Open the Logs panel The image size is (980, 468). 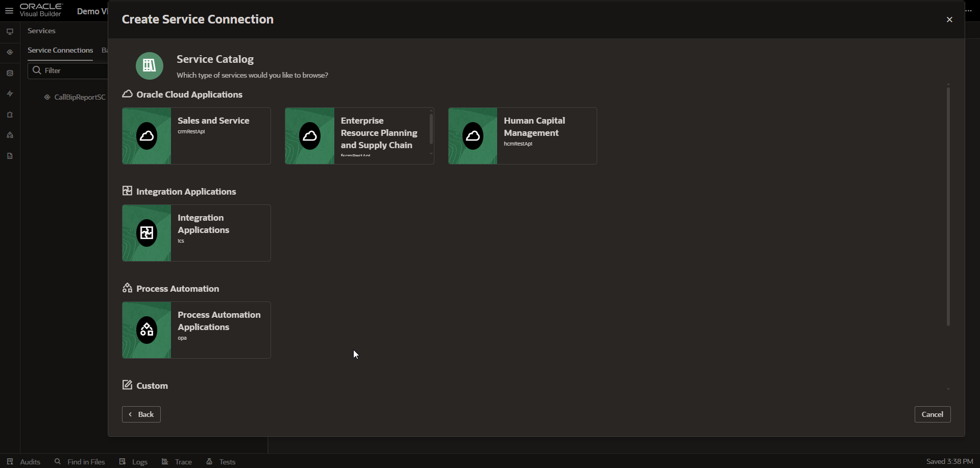pyautogui.click(x=133, y=462)
